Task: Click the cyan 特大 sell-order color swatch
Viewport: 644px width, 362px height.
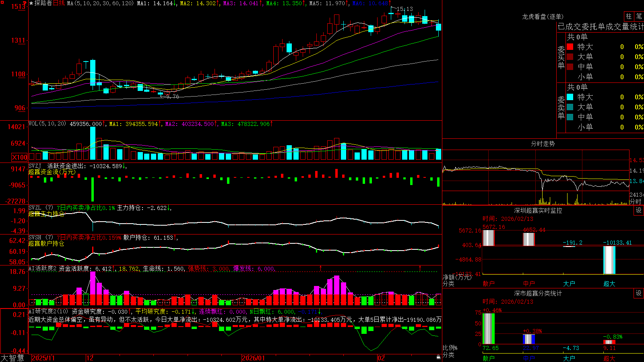Action: [570, 97]
